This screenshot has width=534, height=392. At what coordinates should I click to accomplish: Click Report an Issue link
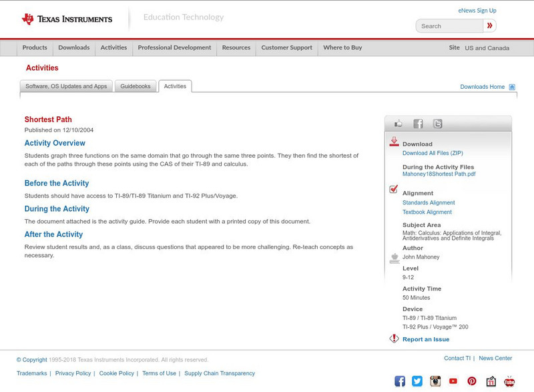[x=426, y=339]
